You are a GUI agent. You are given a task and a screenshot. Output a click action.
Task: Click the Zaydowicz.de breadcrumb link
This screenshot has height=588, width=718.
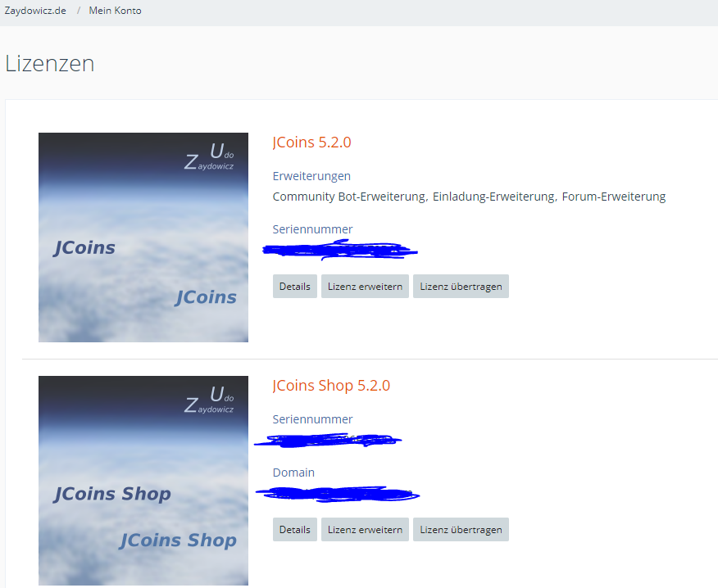[x=35, y=11]
